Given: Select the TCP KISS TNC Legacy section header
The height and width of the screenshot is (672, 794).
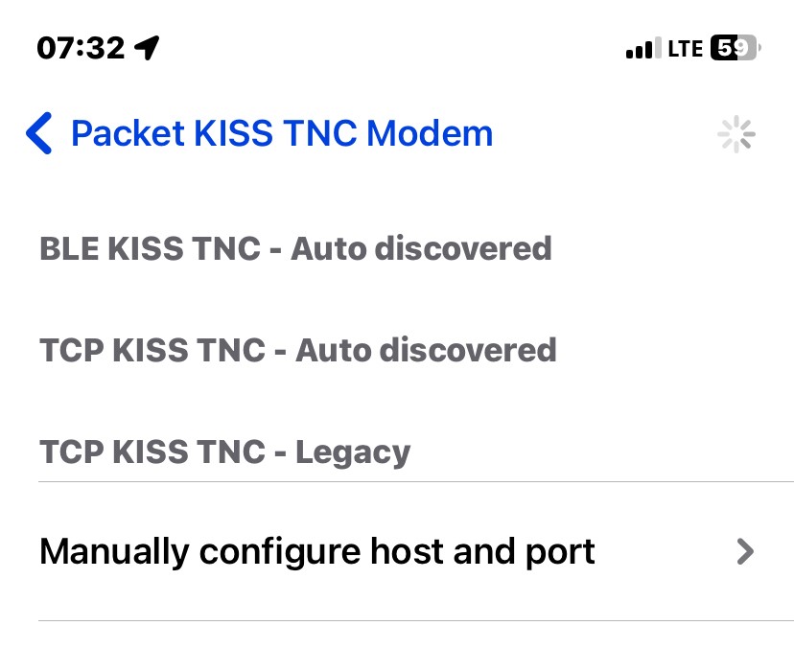Looking at the screenshot, I should 224,452.
